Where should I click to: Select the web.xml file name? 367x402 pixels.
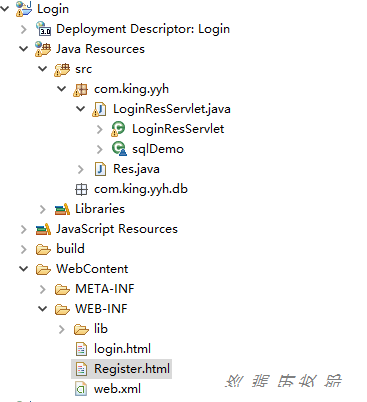coord(117,389)
